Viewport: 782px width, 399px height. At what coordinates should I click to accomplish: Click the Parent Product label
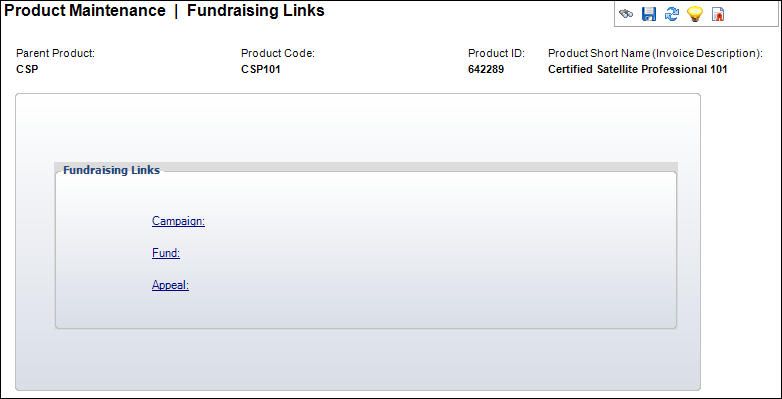point(55,53)
